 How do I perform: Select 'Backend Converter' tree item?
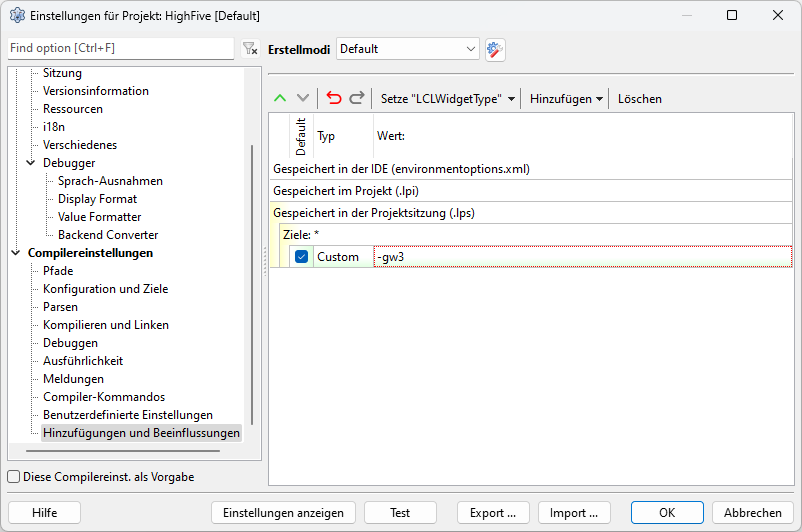(x=108, y=235)
